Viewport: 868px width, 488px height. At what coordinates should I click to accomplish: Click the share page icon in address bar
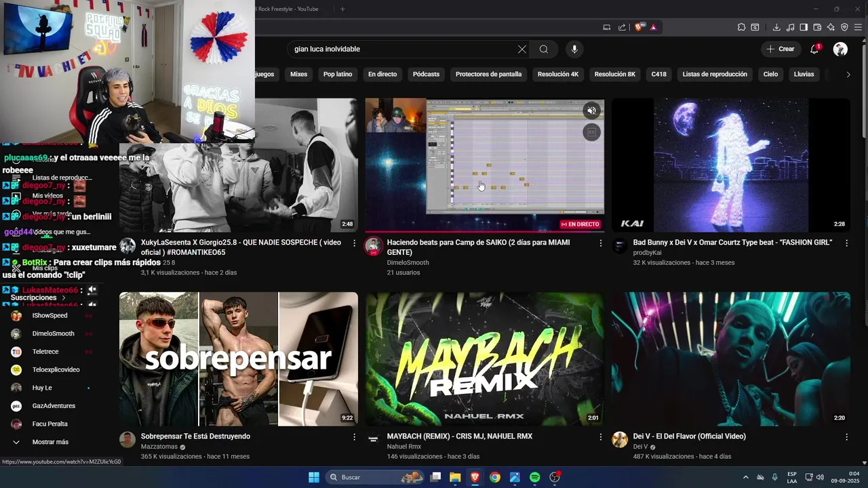(x=622, y=27)
